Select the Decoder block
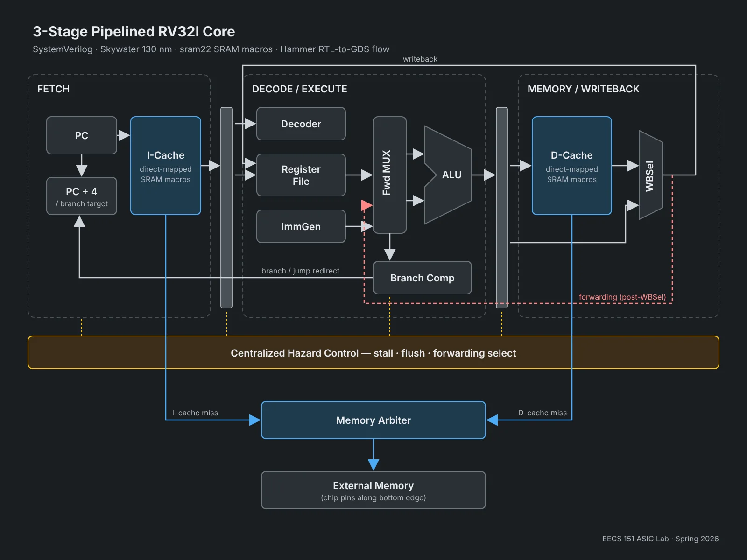This screenshot has width=747, height=560. pyautogui.click(x=301, y=124)
